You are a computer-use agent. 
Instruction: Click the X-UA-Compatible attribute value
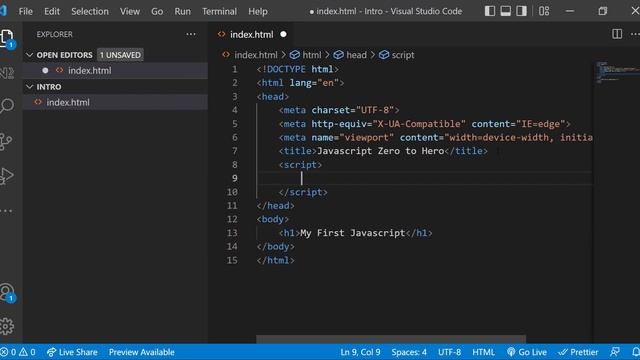tap(419, 124)
